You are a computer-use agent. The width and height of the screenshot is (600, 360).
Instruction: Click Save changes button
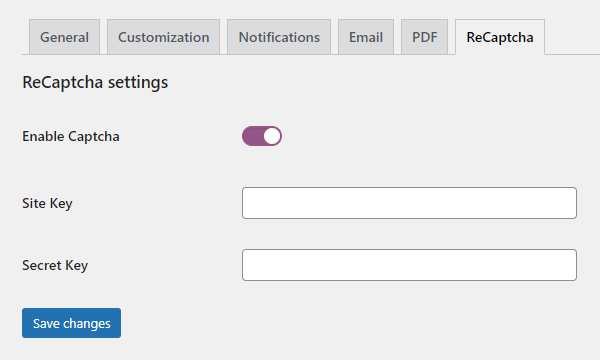[x=72, y=323]
